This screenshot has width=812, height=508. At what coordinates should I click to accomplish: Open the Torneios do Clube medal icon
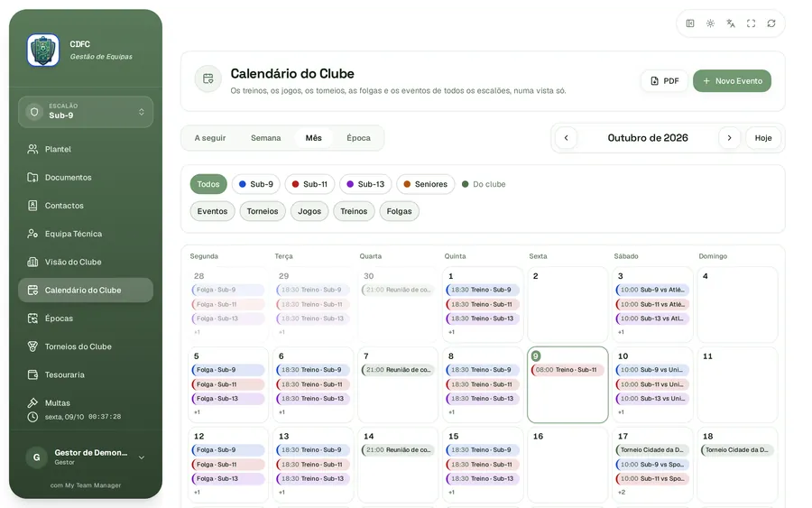tap(32, 346)
